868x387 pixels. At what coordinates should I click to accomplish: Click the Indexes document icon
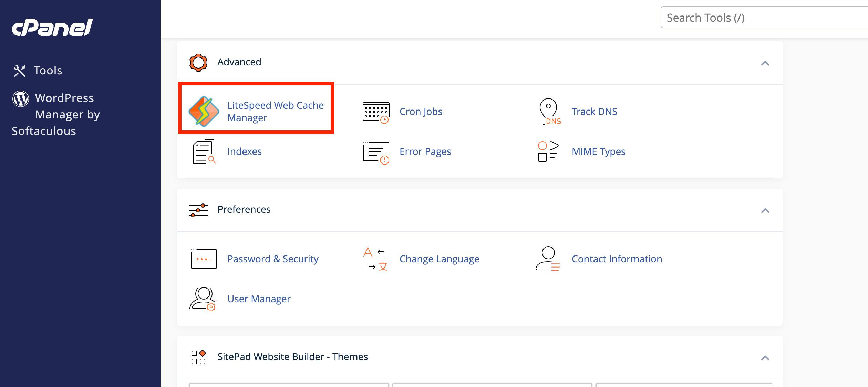click(x=204, y=151)
